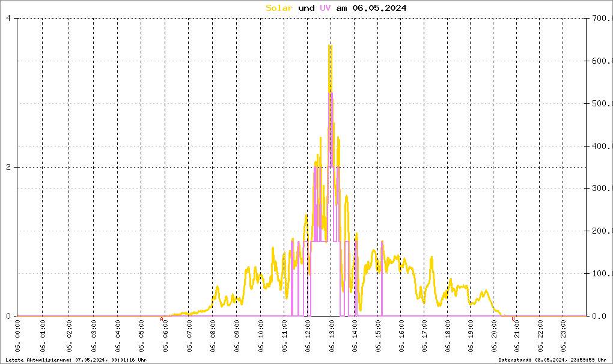Click the time label '06. 13:00'
This screenshot has height=364, width=613.
pos(332,336)
